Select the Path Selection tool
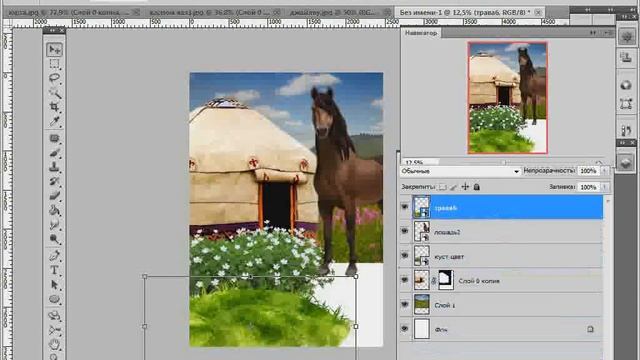Screen dimensions: 640x360 [x=54, y=284]
